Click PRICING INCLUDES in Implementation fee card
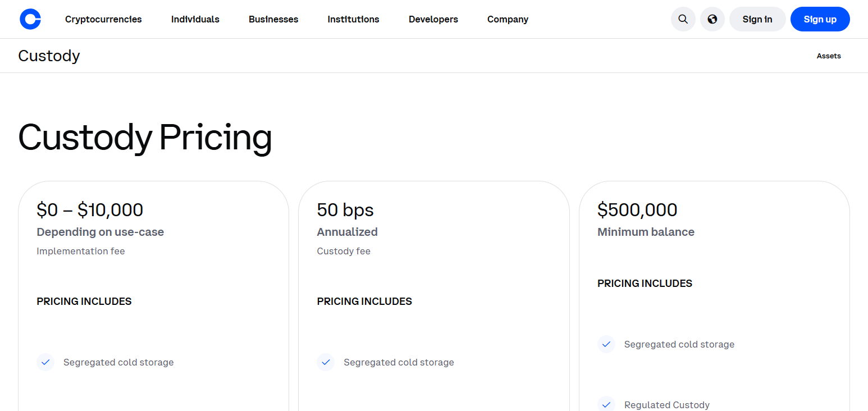Screen dimensions: 868x411 84,302
